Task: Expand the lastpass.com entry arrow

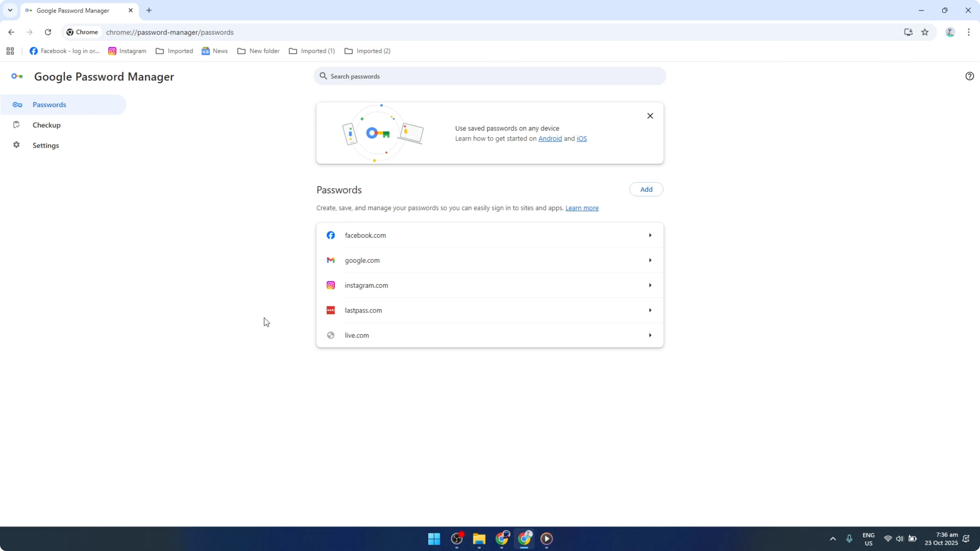Action: click(650, 310)
